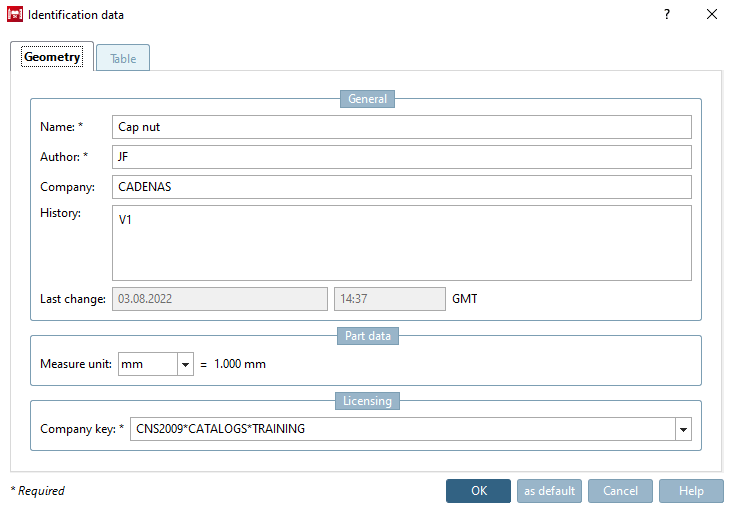
Task: Click the app icon in the title bar
Action: coord(15,15)
